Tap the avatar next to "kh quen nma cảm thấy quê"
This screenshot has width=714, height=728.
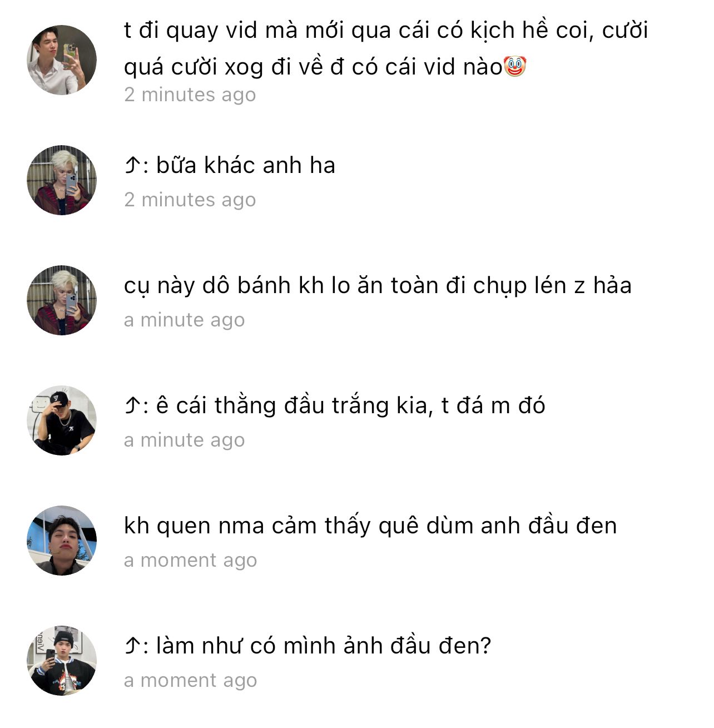click(x=62, y=541)
